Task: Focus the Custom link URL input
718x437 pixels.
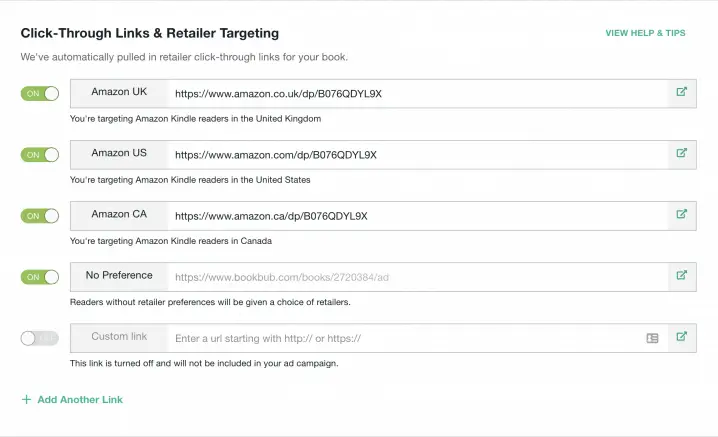Action: (405, 338)
